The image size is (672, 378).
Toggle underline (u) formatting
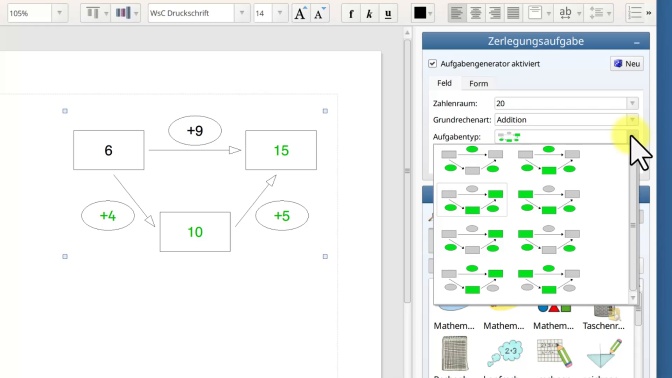[388, 13]
